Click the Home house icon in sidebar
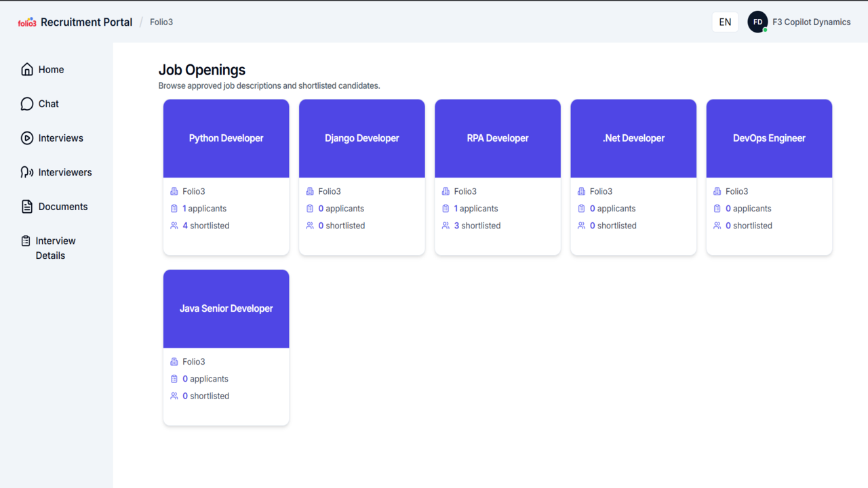 point(27,69)
